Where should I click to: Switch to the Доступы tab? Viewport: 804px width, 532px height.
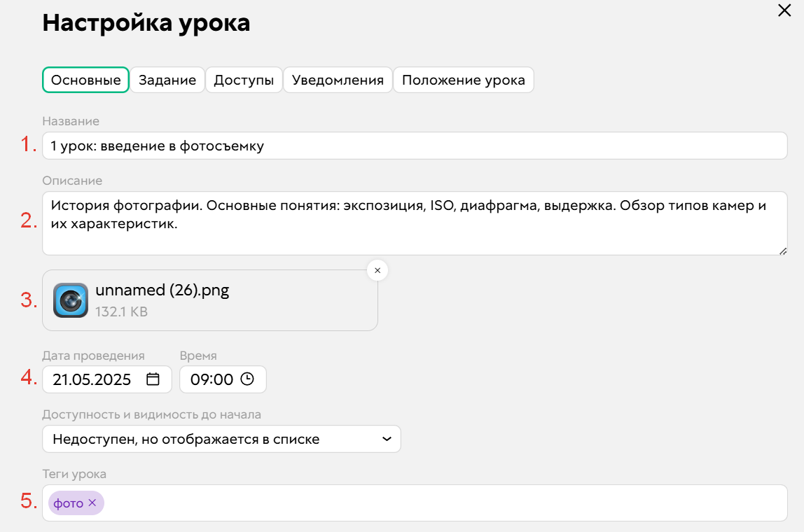244,80
